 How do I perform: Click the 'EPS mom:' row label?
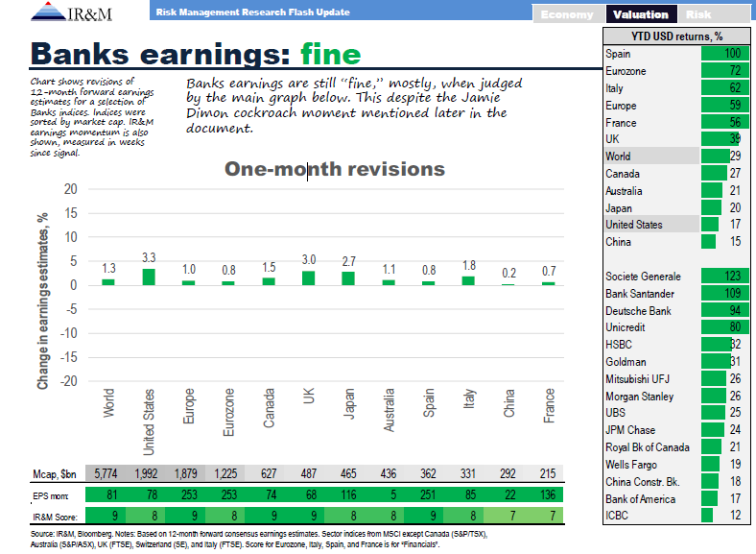51,496
